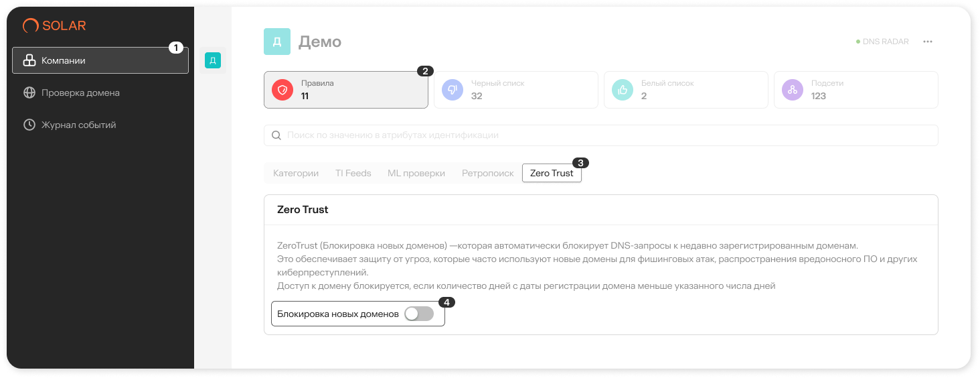Open the ML проверки tab

[x=416, y=173]
